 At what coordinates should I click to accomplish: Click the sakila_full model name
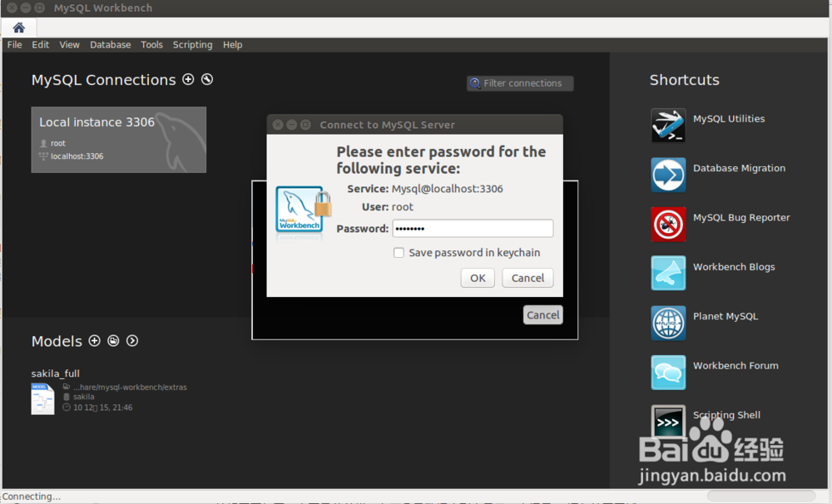click(55, 373)
